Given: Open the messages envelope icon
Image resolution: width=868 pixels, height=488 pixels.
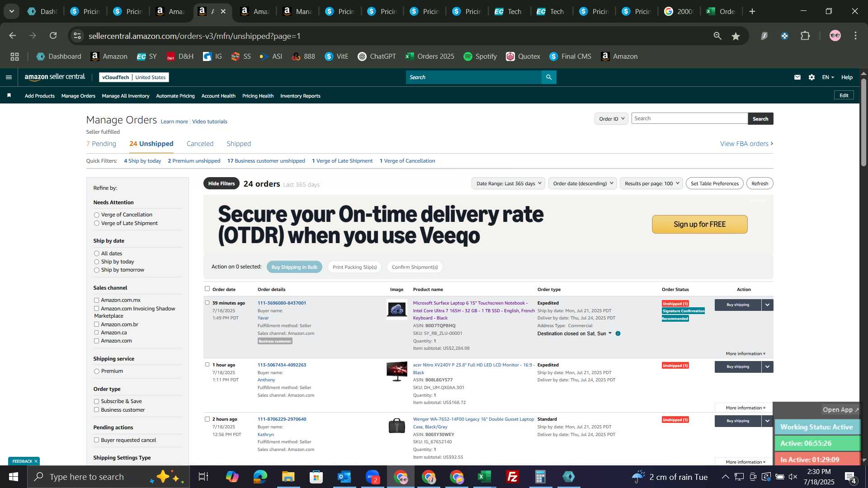Looking at the screenshot, I should tap(797, 77).
